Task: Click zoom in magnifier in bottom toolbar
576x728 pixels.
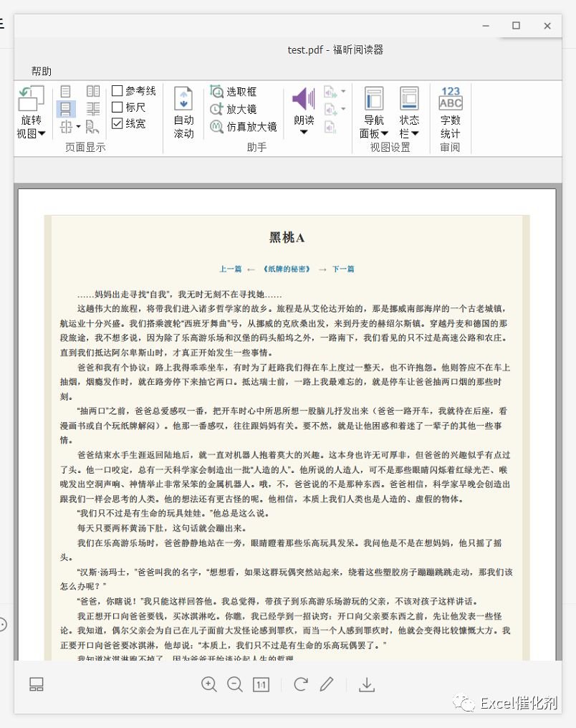Action: (209, 684)
